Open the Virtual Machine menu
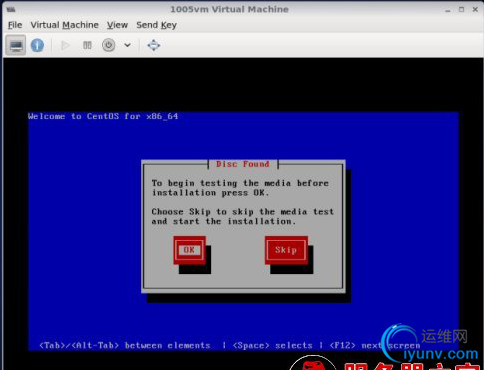Screen dimensions: 484x370 (64, 25)
